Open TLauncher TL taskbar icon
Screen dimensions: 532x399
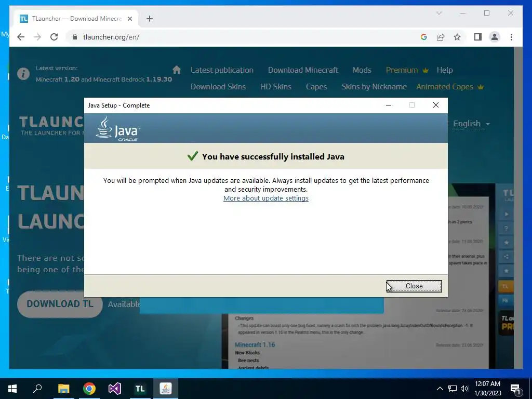pyautogui.click(x=140, y=389)
